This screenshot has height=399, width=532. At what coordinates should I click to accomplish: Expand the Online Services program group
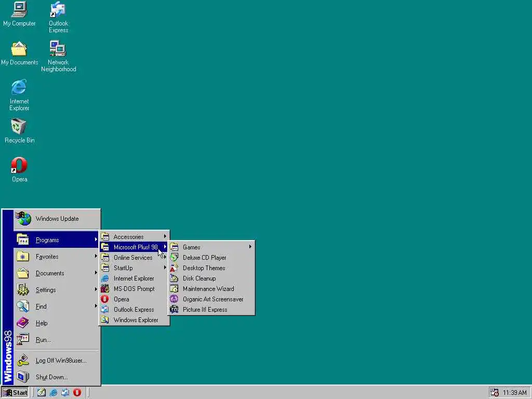tap(135, 258)
